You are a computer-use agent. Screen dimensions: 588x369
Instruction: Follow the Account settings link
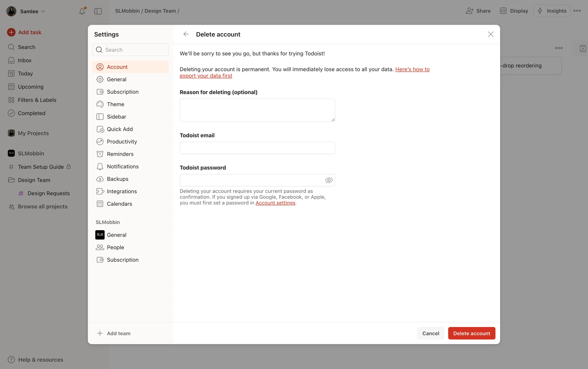click(x=275, y=203)
